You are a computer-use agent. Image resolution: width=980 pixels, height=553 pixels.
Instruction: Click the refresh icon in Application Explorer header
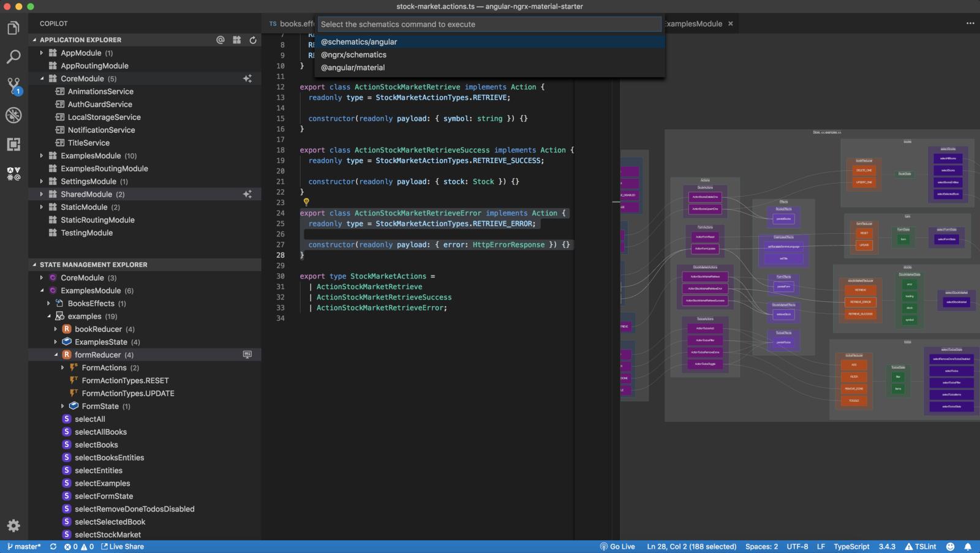(x=253, y=40)
